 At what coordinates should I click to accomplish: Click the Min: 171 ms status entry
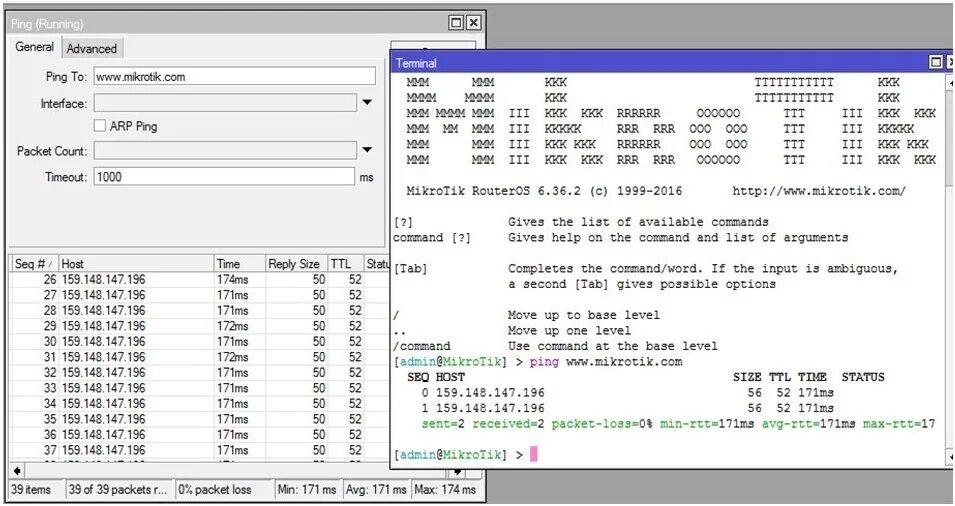click(307, 490)
